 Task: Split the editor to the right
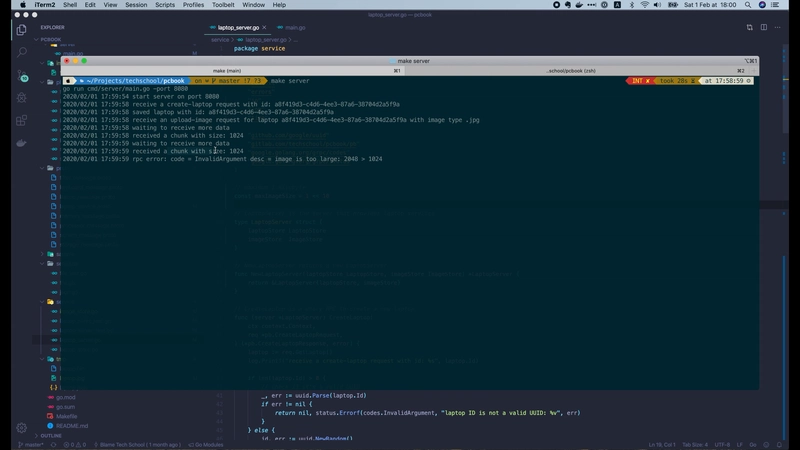(x=763, y=28)
